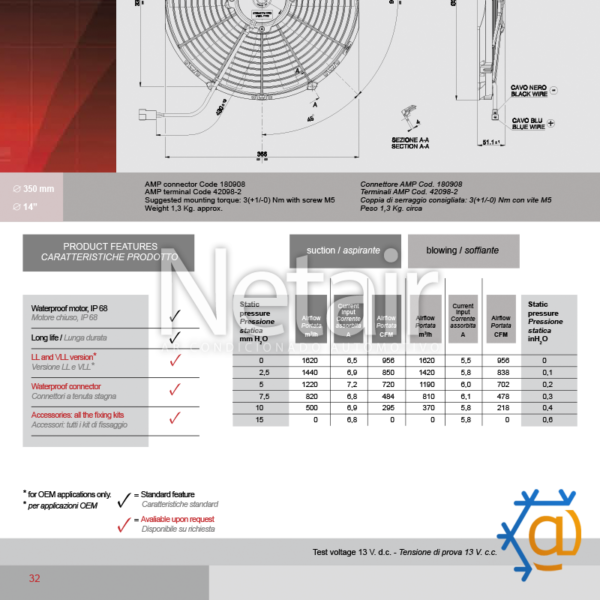Click the 7,5 static pressure cell
This screenshot has width=600, height=600.
(260, 396)
